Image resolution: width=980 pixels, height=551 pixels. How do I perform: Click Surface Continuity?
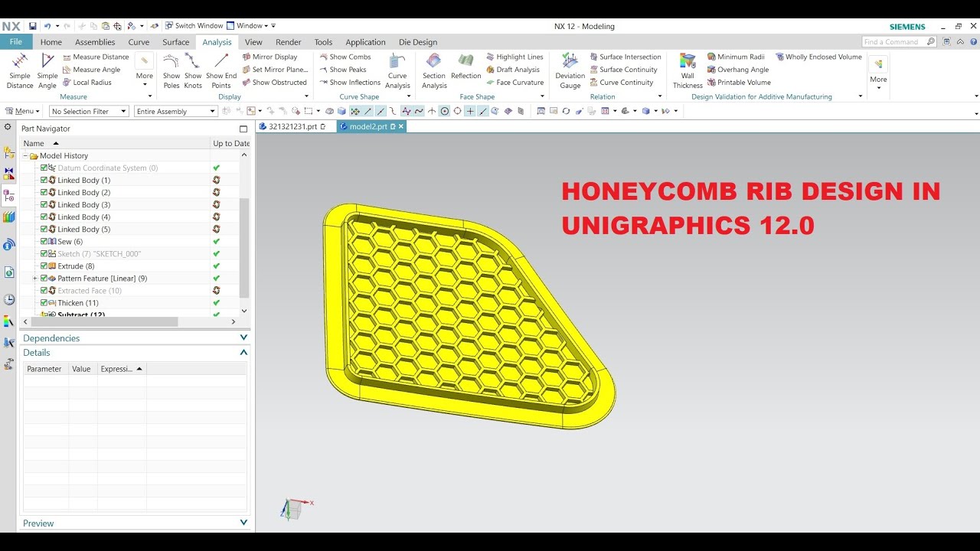tap(623, 70)
